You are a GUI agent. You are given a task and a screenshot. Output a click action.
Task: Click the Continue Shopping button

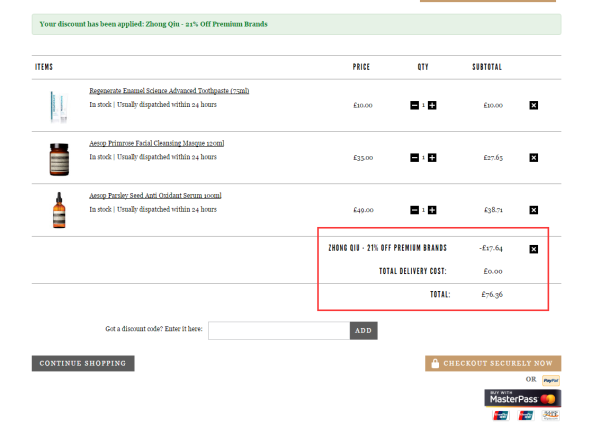tap(83, 364)
